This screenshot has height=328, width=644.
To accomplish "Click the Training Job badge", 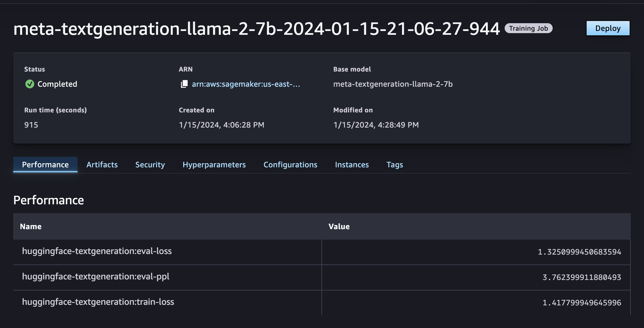I will [x=528, y=28].
